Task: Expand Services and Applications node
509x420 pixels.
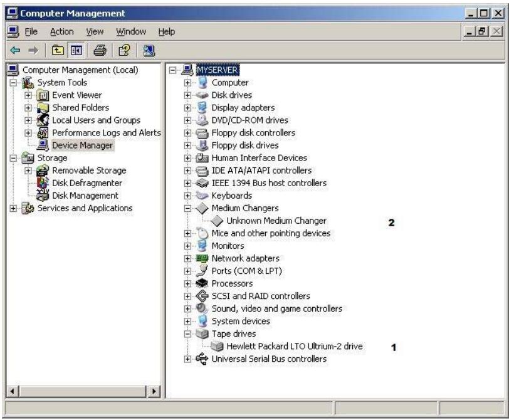Action: [x=13, y=208]
